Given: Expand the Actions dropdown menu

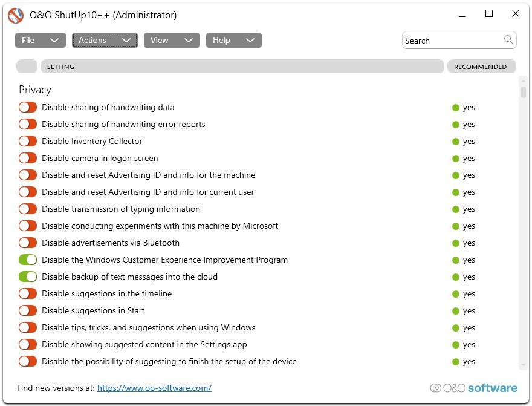Looking at the screenshot, I should pyautogui.click(x=105, y=41).
